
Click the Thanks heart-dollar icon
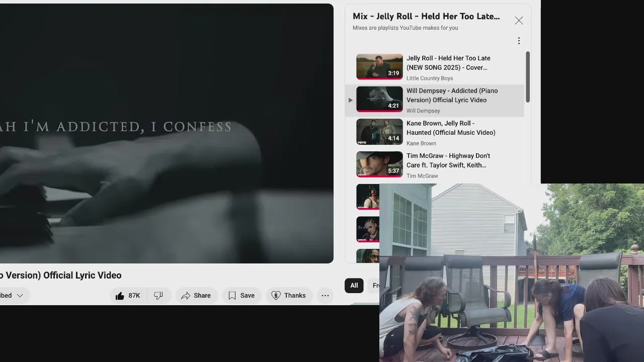click(276, 296)
